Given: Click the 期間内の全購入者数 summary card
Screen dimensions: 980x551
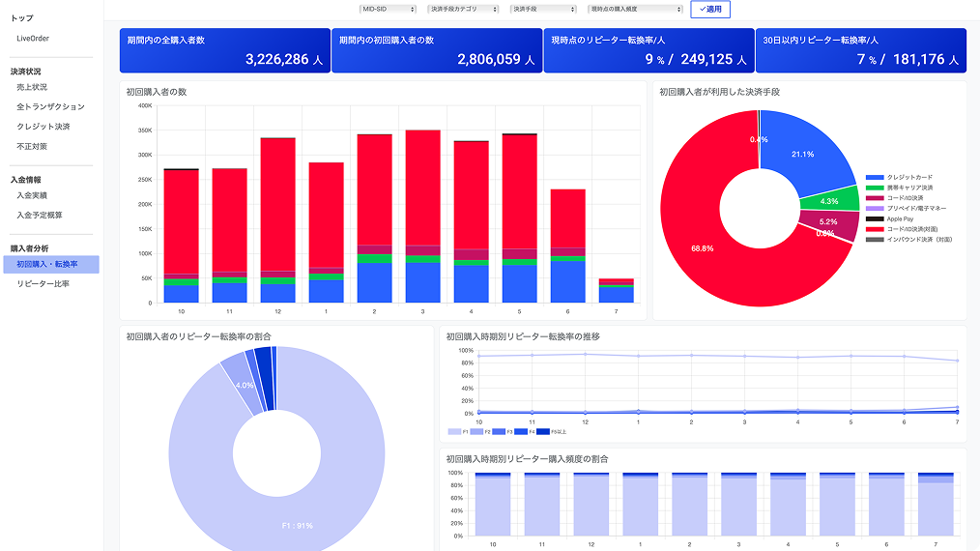Looking at the screenshot, I should click(224, 50).
